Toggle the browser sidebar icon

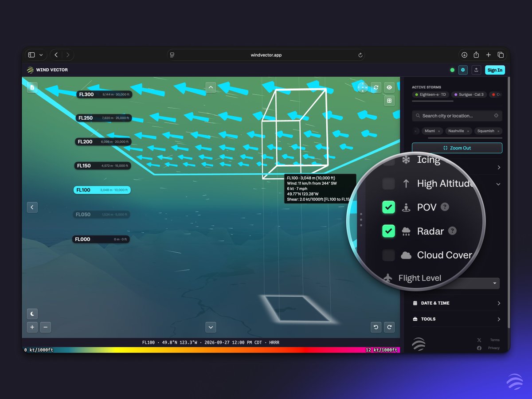(31, 55)
